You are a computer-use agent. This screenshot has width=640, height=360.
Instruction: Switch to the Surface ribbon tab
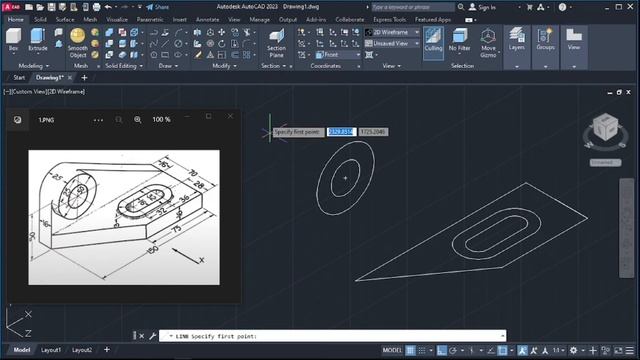65,19
